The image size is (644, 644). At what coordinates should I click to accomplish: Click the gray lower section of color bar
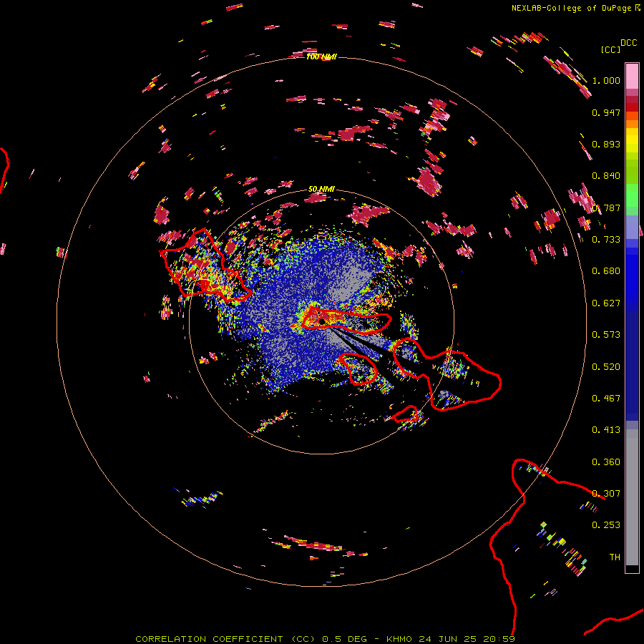coord(632,497)
